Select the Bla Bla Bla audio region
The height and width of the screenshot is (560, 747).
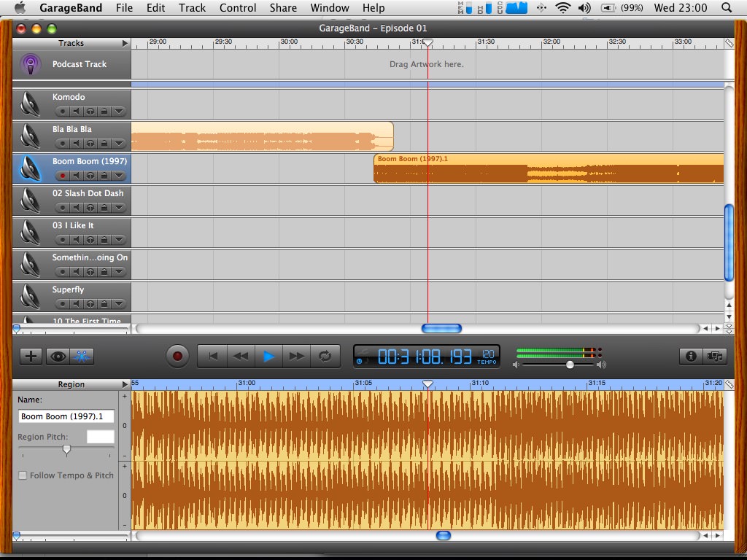(x=263, y=136)
